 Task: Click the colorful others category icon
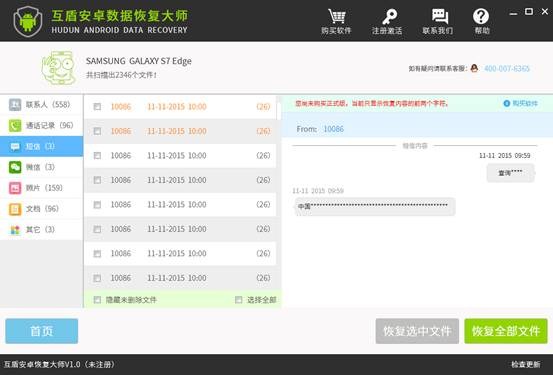tap(15, 230)
